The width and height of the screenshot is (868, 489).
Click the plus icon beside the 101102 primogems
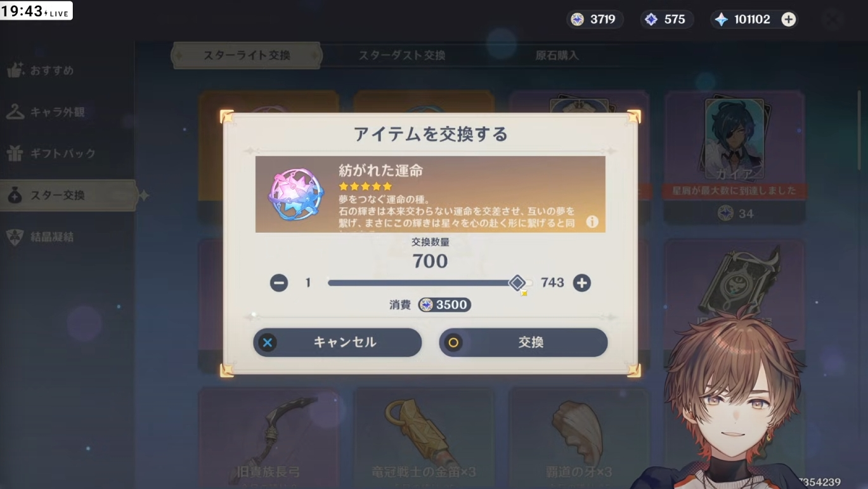point(788,20)
